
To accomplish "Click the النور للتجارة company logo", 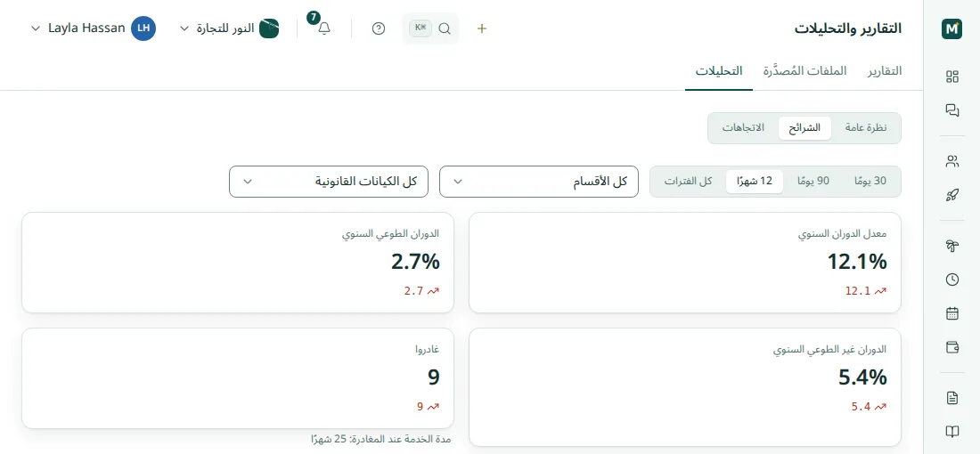I will pyautogui.click(x=269, y=28).
